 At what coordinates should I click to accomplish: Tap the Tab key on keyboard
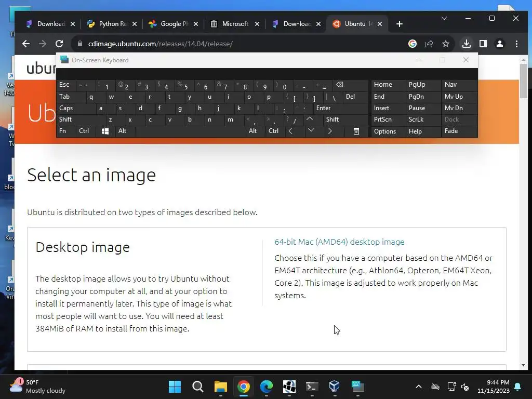71,97
